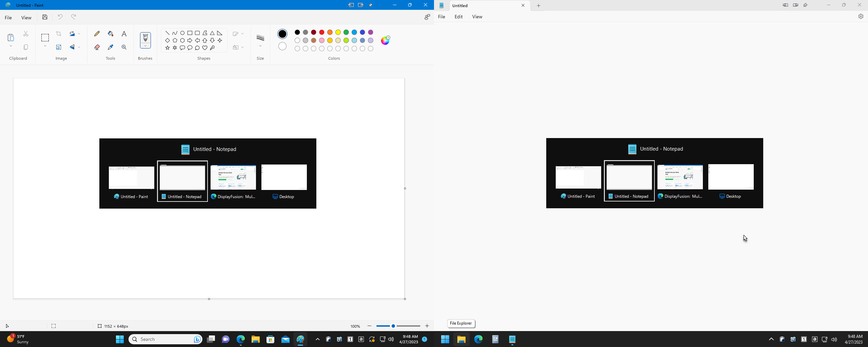This screenshot has height=347, width=868.
Task: Pick the red color swatch
Action: coord(322,32)
